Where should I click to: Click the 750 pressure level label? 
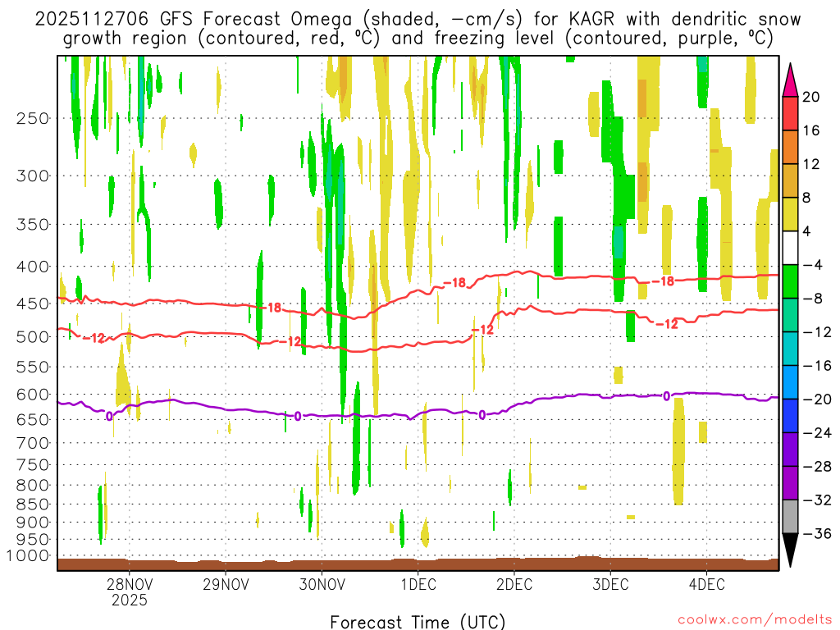coord(33,465)
